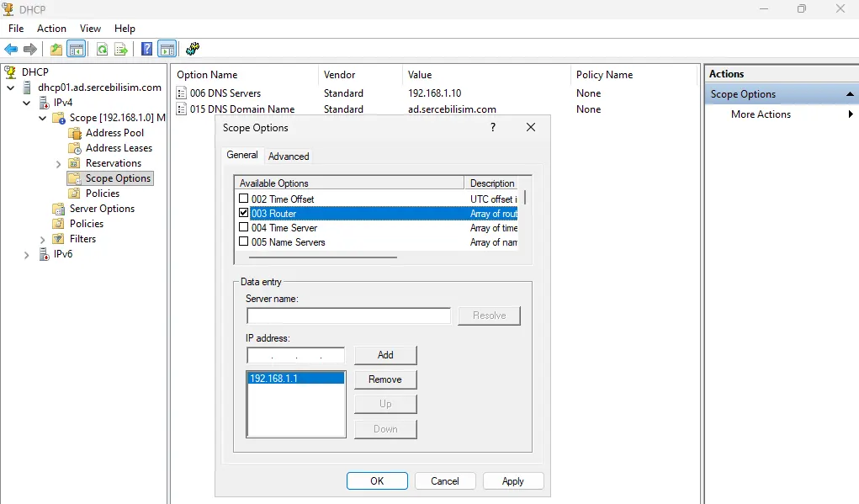Open the Help menu
This screenshot has width=859, height=504.
125,29
